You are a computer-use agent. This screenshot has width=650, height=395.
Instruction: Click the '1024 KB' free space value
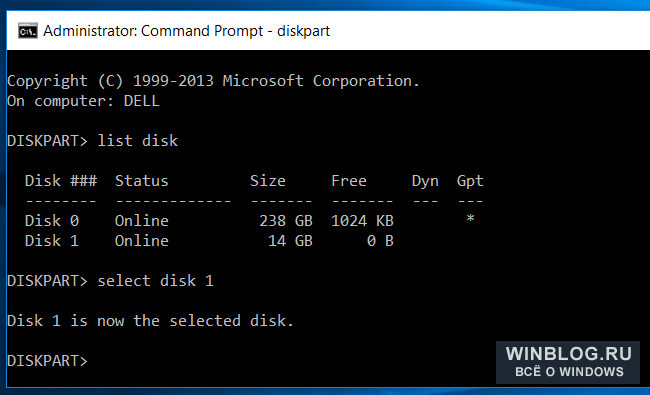pos(362,221)
